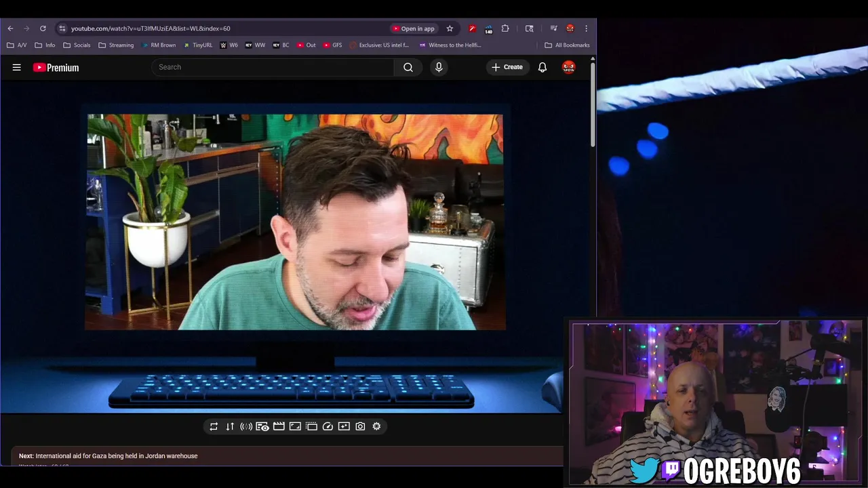Go to the YouTube Premium home logo
Viewport: 868px width, 488px height.
pyautogui.click(x=56, y=67)
